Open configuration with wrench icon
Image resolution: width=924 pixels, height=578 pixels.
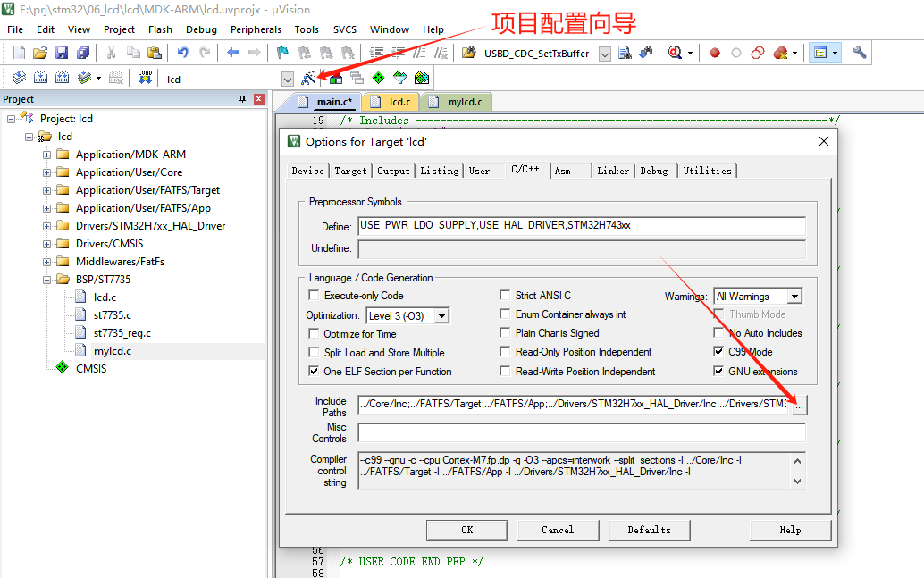tap(860, 53)
